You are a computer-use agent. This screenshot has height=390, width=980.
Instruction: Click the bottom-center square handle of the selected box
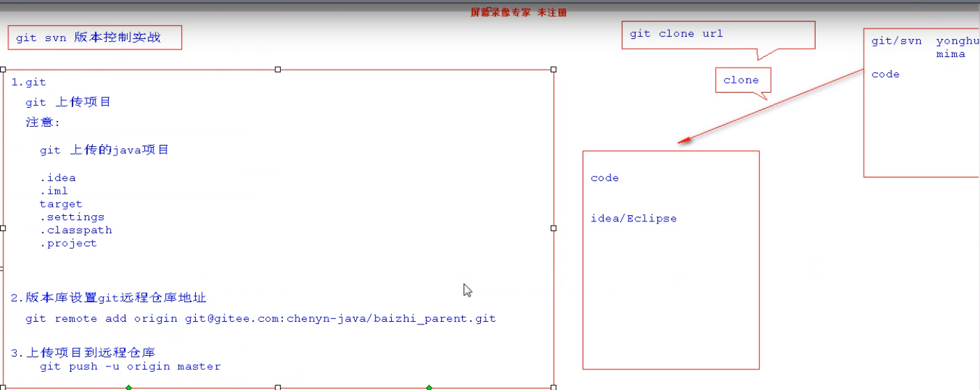(x=278, y=387)
